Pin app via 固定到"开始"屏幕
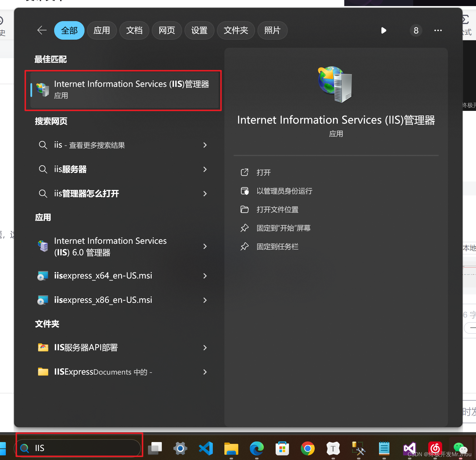The width and height of the screenshot is (476, 460). pyautogui.click(x=283, y=228)
